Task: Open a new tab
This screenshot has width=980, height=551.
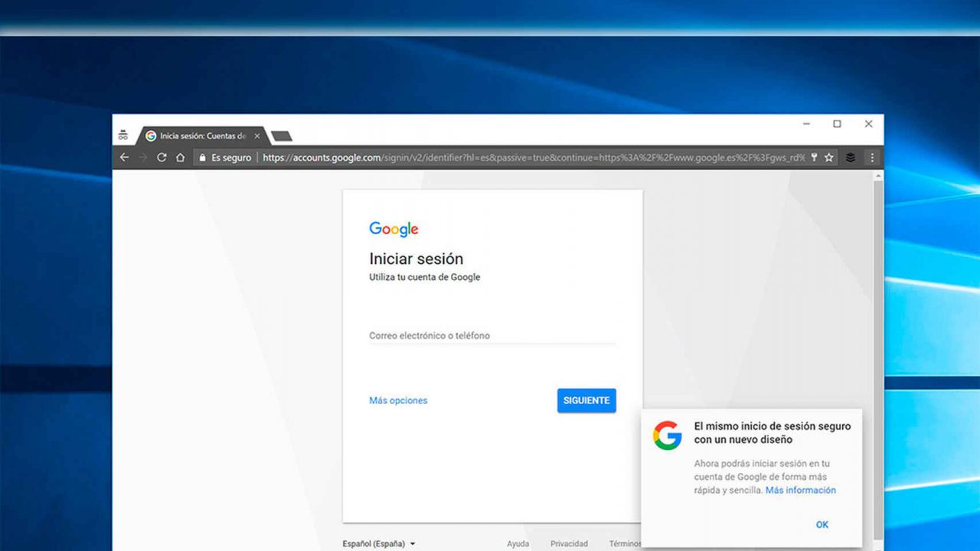Action: pyautogui.click(x=282, y=136)
